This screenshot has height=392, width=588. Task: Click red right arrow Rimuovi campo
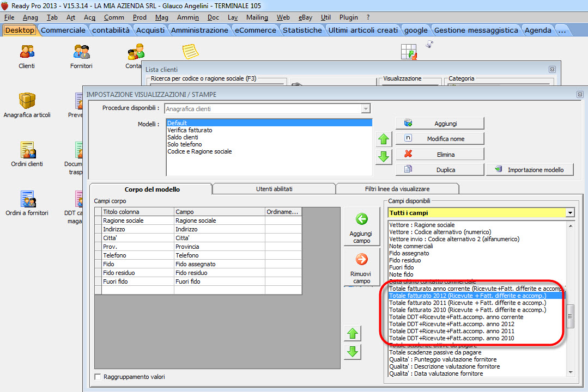[361, 267]
